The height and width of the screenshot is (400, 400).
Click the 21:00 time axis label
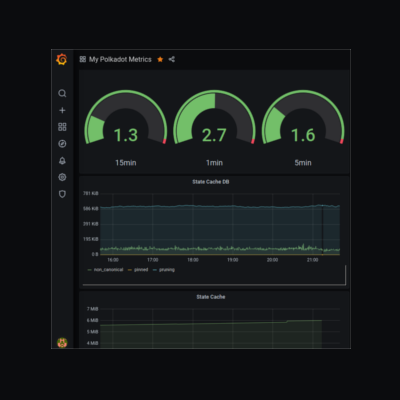coord(312,260)
